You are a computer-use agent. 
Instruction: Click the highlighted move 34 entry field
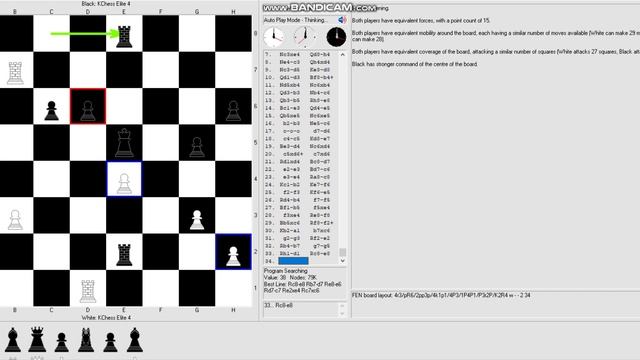pyautogui.click(x=293, y=261)
